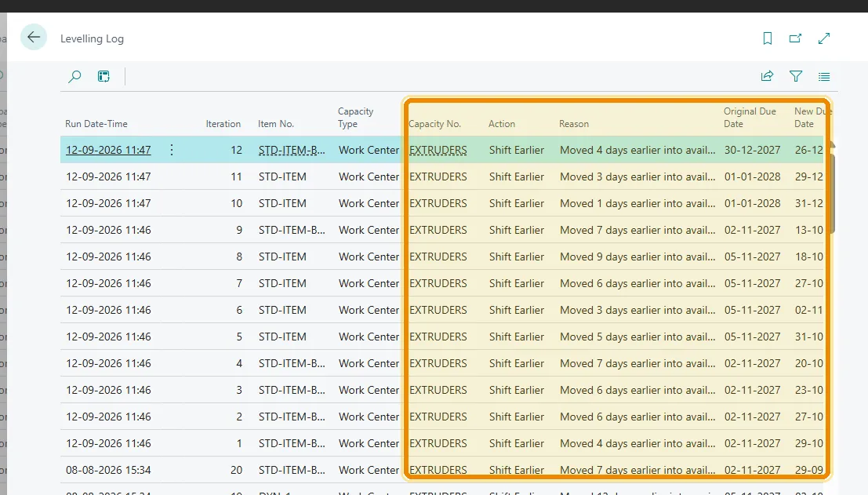This screenshot has width=868, height=495.
Task: Click iteration number 4
Action: [x=239, y=364]
